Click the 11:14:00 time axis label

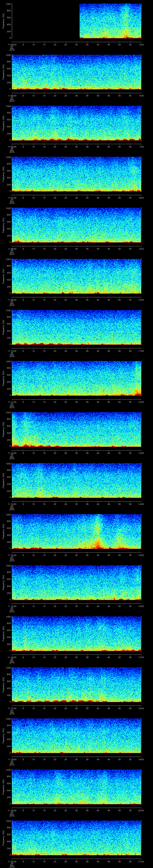pyautogui.click(x=12, y=555)
